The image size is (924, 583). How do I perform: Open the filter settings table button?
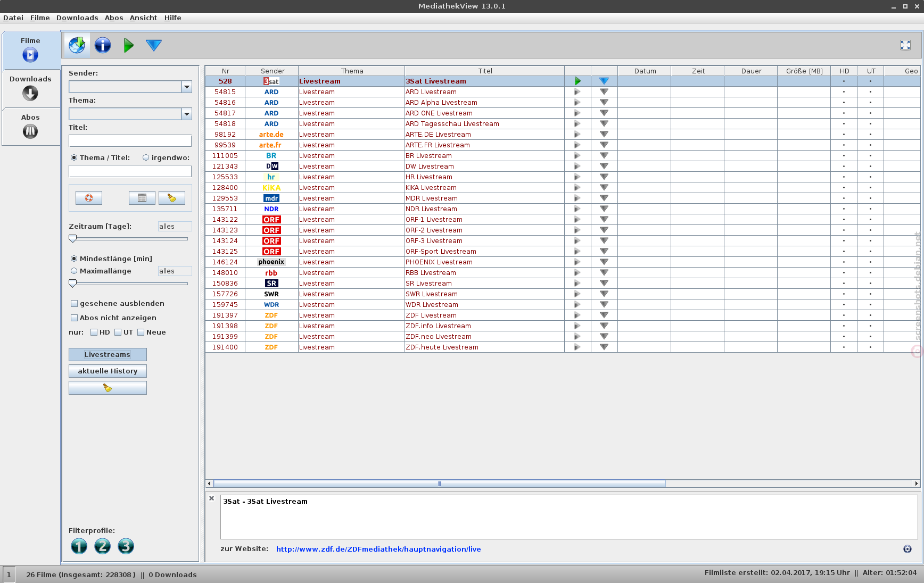click(x=142, y=198)
